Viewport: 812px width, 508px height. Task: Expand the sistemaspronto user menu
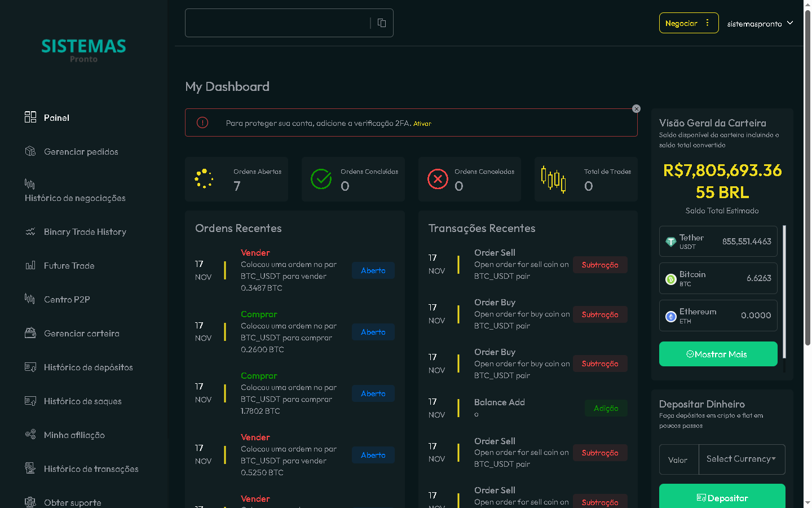tap(760, 24)
